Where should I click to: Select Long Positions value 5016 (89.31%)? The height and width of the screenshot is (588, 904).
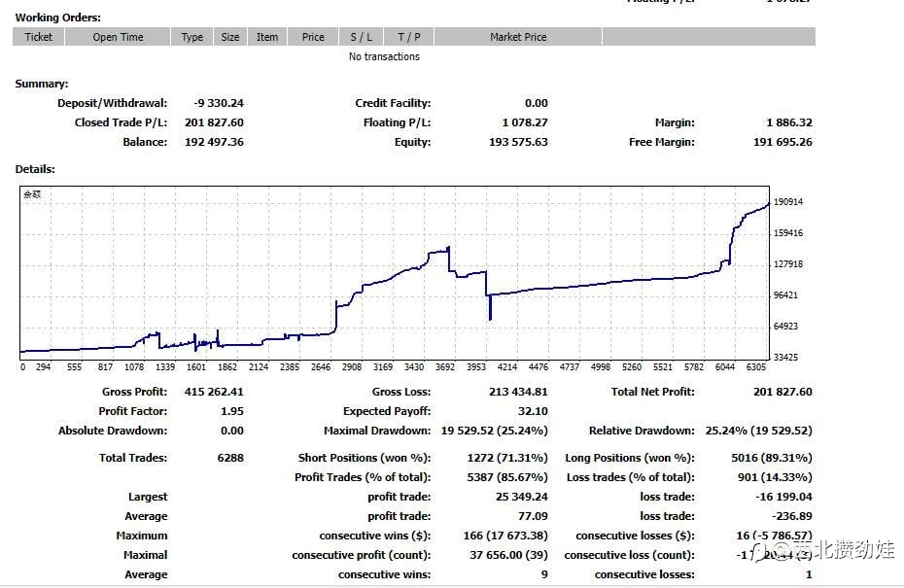coord(772,458)
